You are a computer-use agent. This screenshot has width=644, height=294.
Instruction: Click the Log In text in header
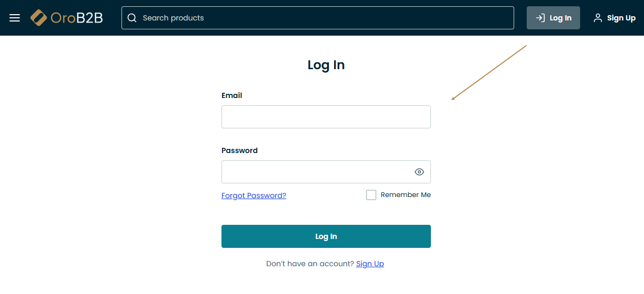point(560,18)
